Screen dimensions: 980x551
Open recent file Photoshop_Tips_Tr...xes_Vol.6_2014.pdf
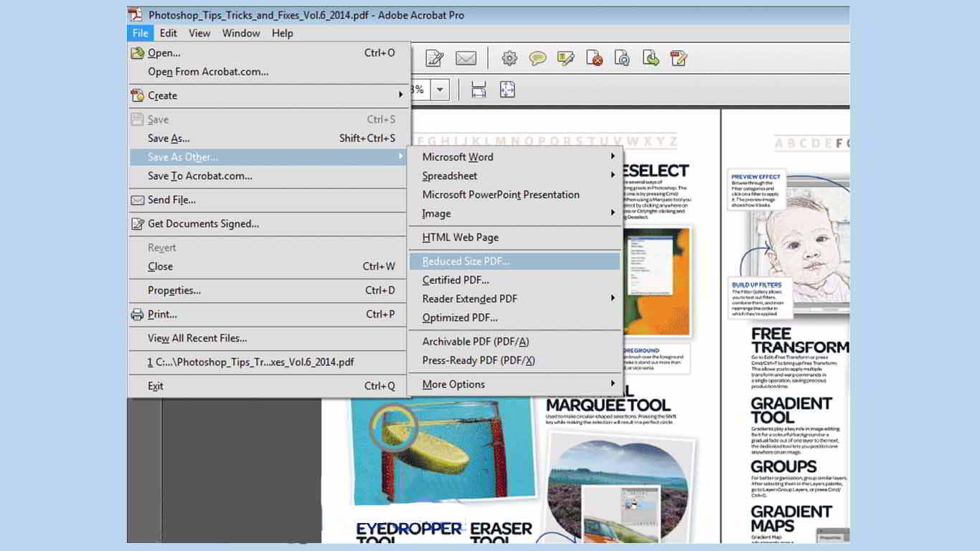coord(266,362)
